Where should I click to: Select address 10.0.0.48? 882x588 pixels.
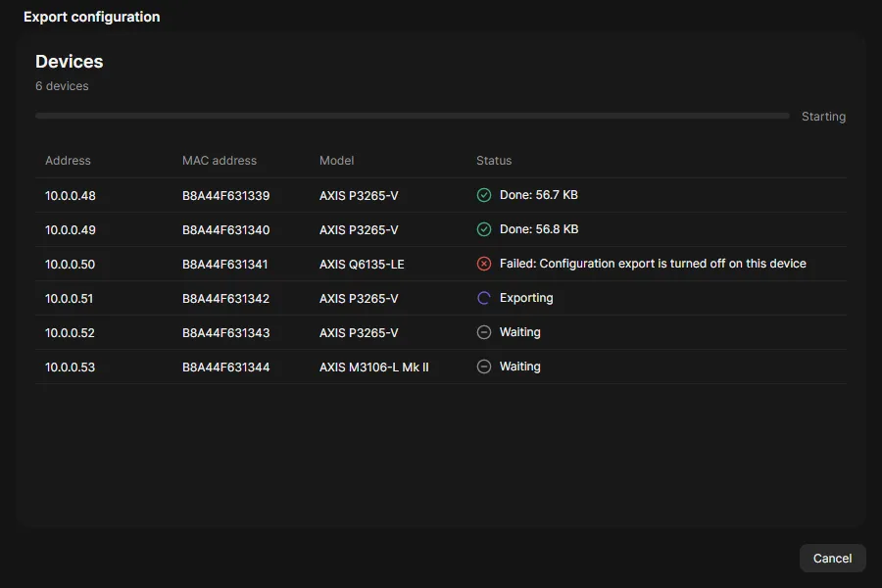pos(71,196)
